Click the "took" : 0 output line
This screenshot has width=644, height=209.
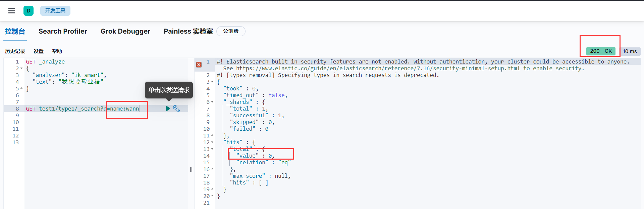[241, 89]
